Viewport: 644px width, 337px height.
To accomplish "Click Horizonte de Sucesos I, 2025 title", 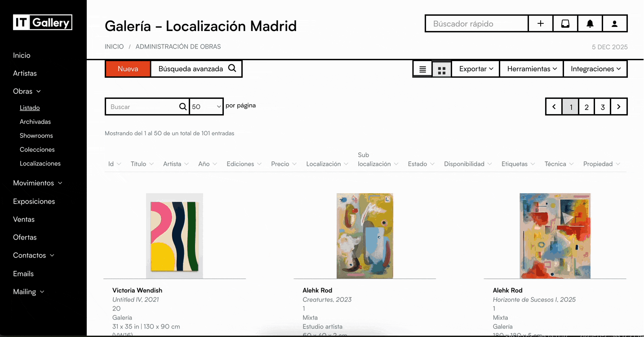I will click(x=534, y=299).
